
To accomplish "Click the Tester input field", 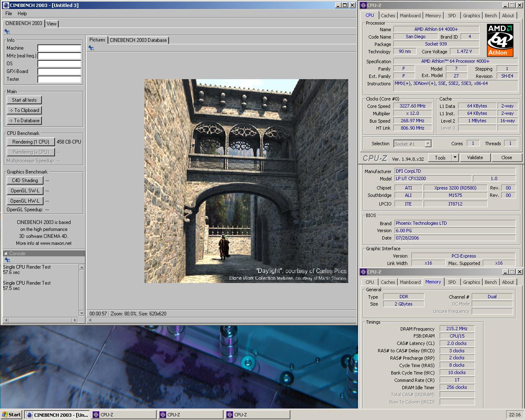I will tap(59, 79).
